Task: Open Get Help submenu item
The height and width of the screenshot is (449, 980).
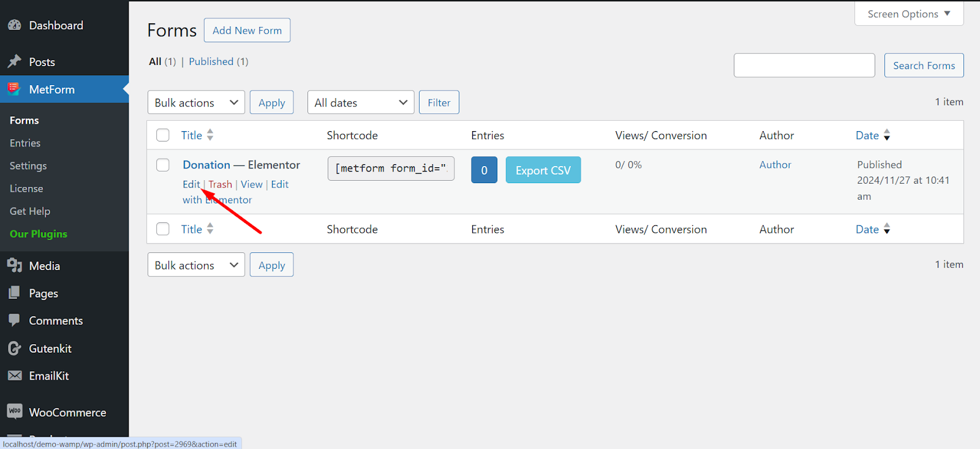Action: (30, 211)
